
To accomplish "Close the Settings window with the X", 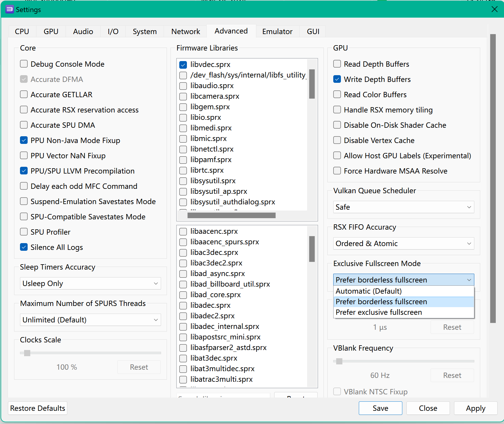I will (495, 9).
